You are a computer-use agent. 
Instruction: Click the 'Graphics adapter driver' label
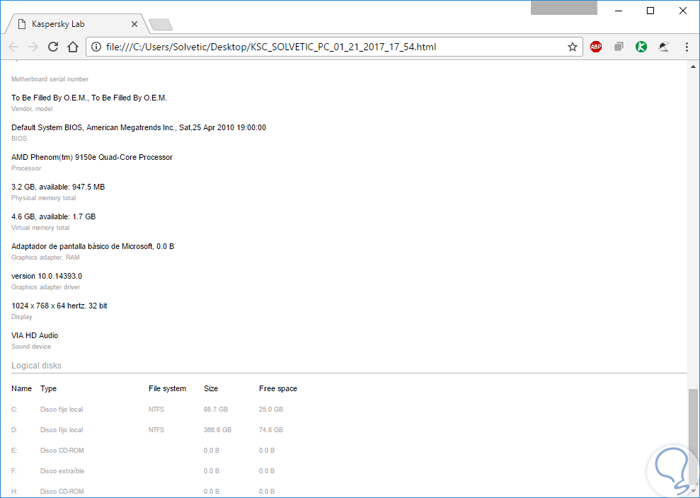(46, 287)
